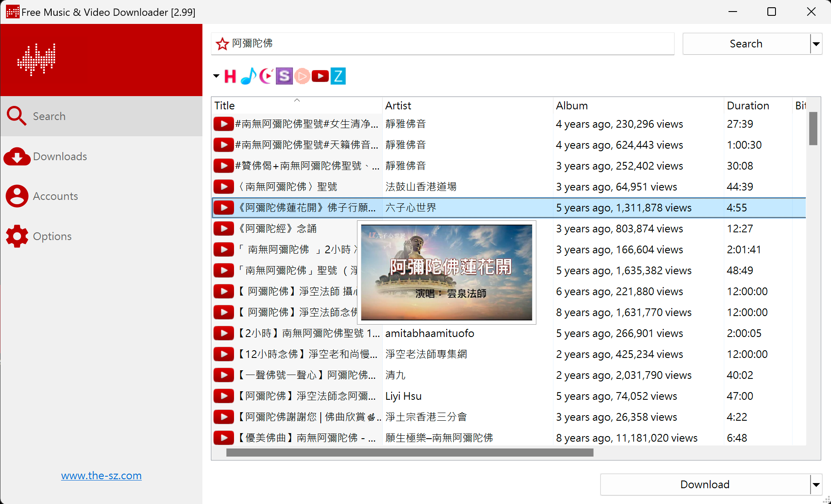Select the faded orange play source icon
831x504 pixels.
pos(302,76)
